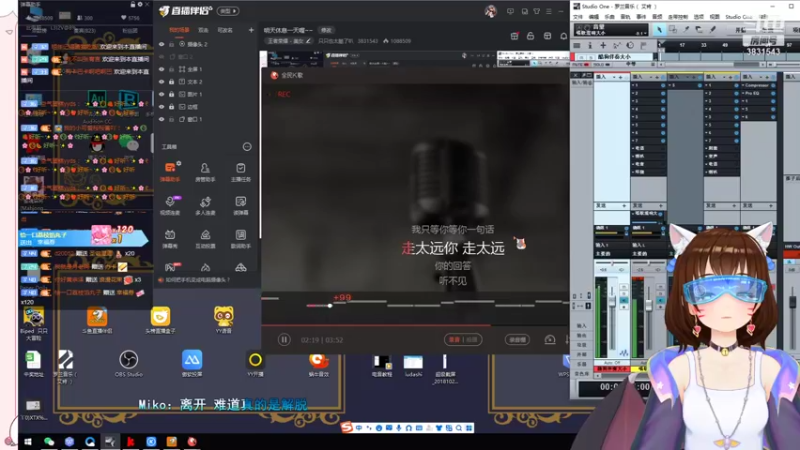Click the track info 'i' icon in Studio One
Screen dimensions: 800x450
coord(590,45)
